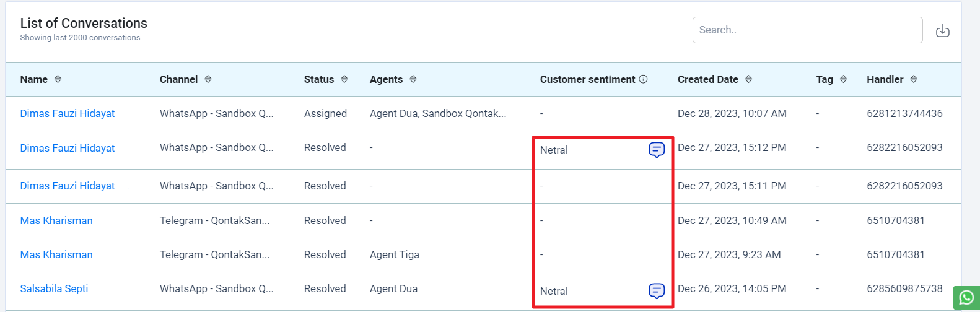Open sentiment message icon for Salsabila Septi row
The height and width of the screenshot is (312, 980).
pos(657,291)
